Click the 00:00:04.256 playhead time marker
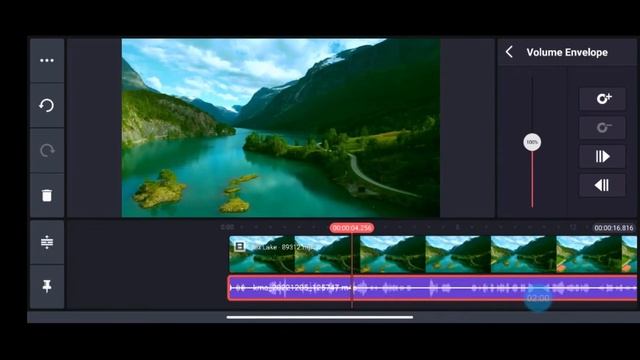640x360 pixels. pos(352,228)
